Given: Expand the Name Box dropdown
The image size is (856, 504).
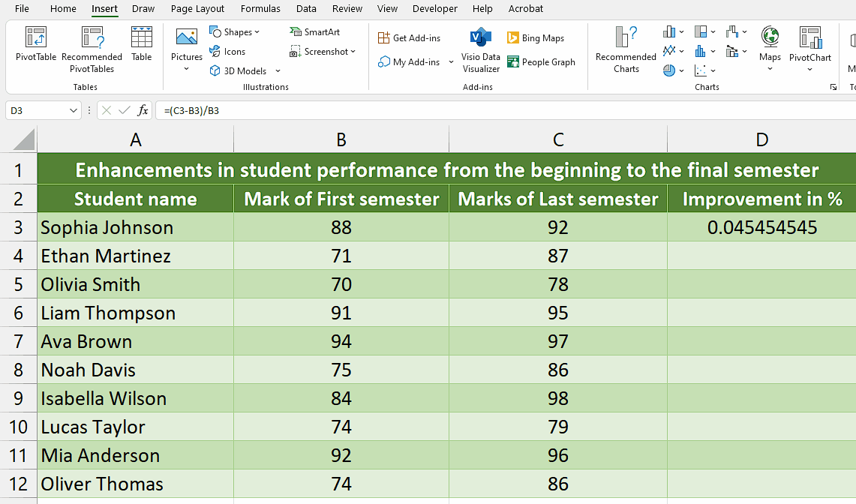Looking at the screenshot, I should tap(74, 110).
